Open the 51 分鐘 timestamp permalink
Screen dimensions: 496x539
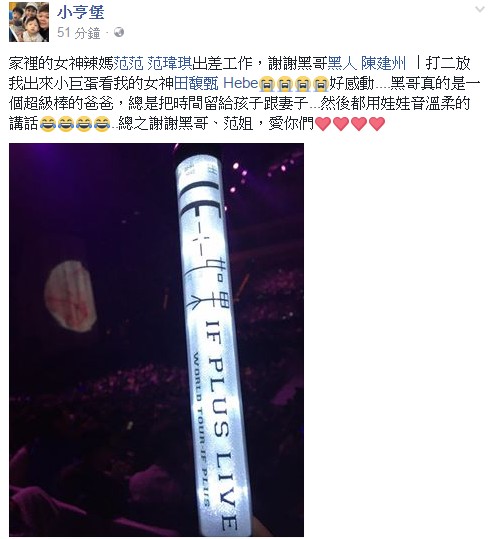coord(79,33)
